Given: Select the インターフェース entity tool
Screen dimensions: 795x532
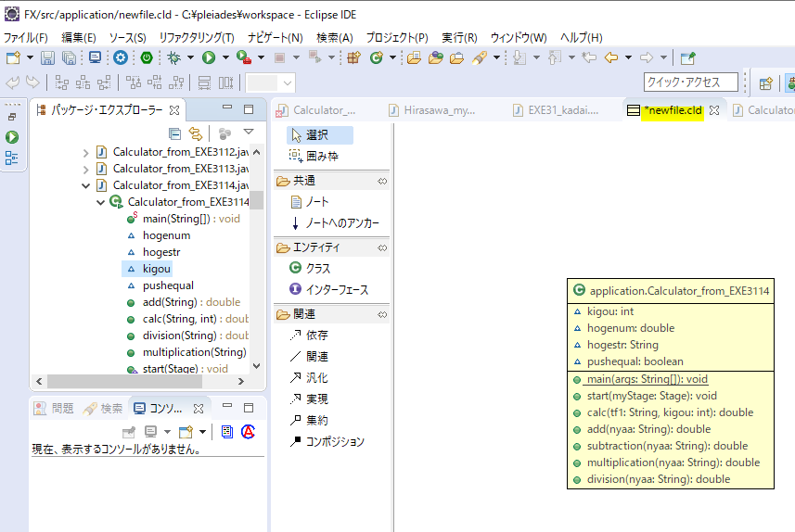Looking at the screenshot, I should 328,289.
